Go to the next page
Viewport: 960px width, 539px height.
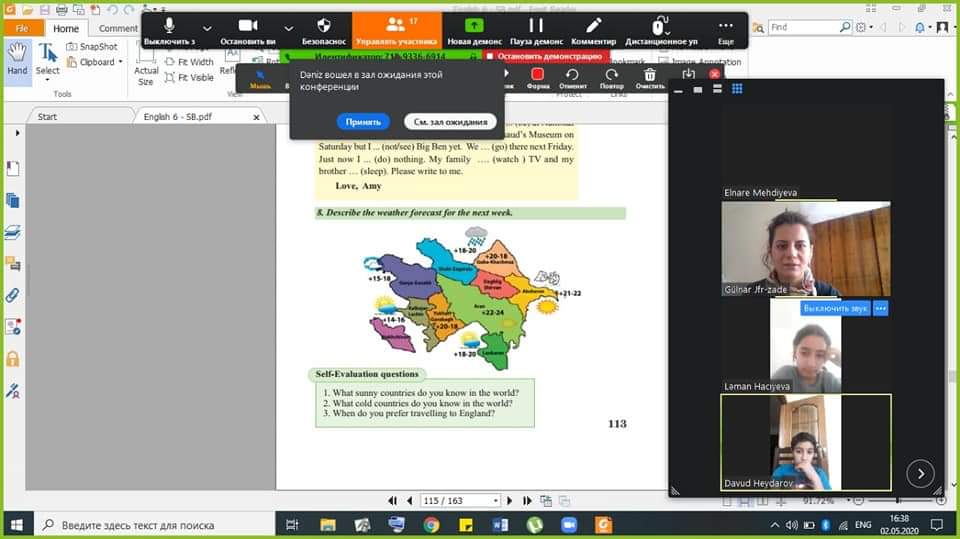pos(509,500)
